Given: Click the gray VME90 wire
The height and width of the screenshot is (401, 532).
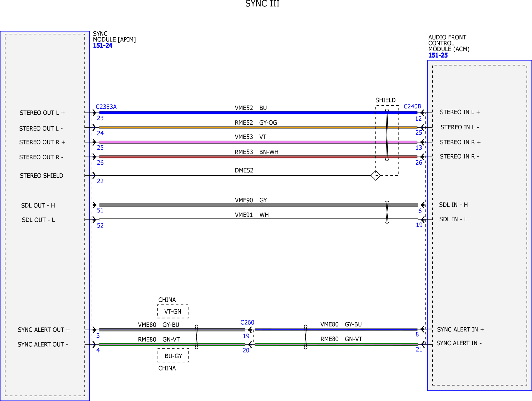Looking at the screenshot, I should tap(259, 205).
